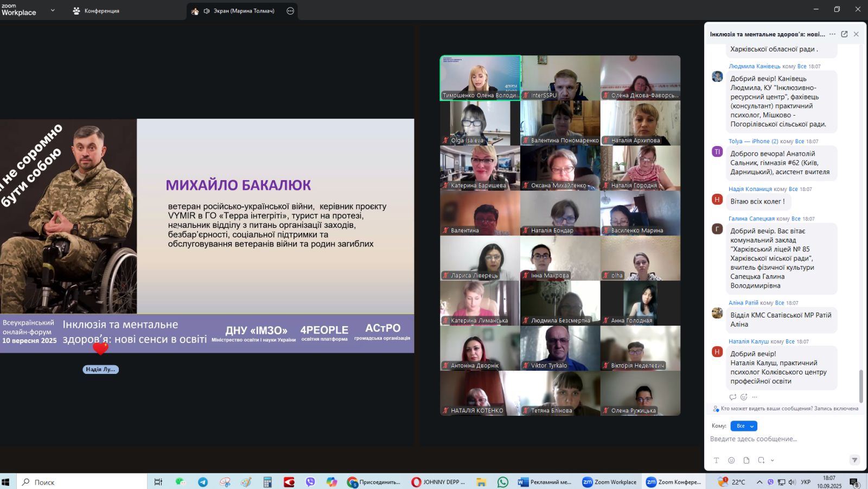
Task: Click the attach file icon in chat
Action: coord(746,460)
